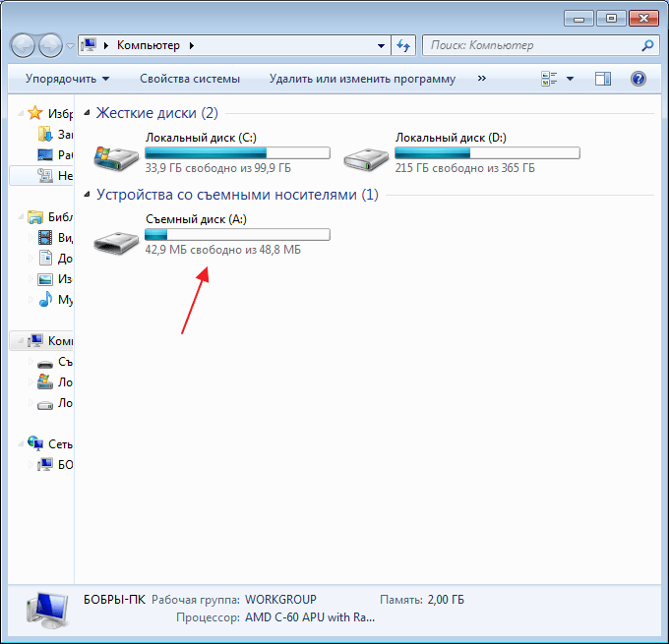
Task: Click Устройства со съемными носителями (1) header
Action: point(237,195)
